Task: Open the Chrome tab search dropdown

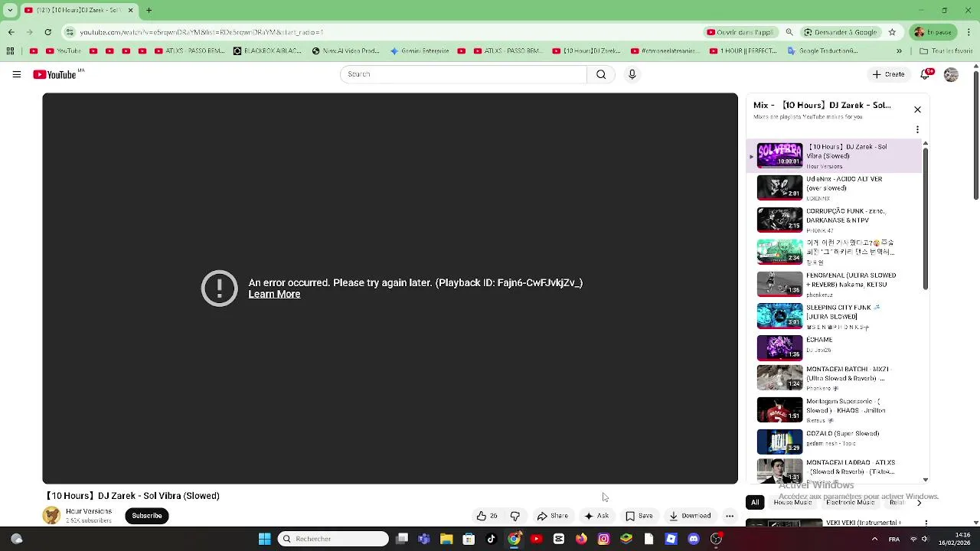Action: pos(10,10)
